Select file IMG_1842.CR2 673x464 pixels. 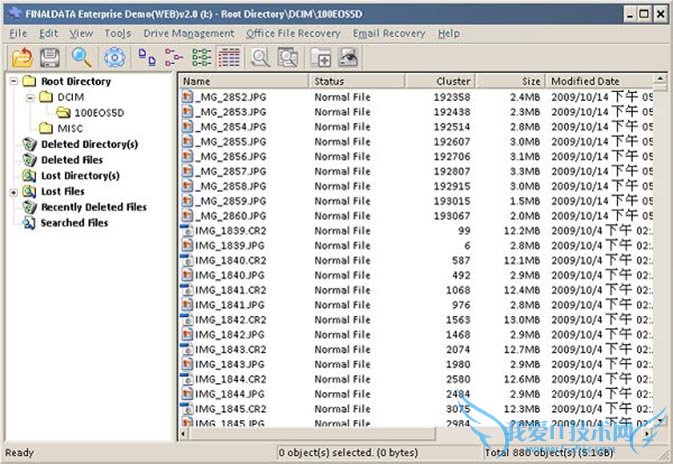pos(231,320)
